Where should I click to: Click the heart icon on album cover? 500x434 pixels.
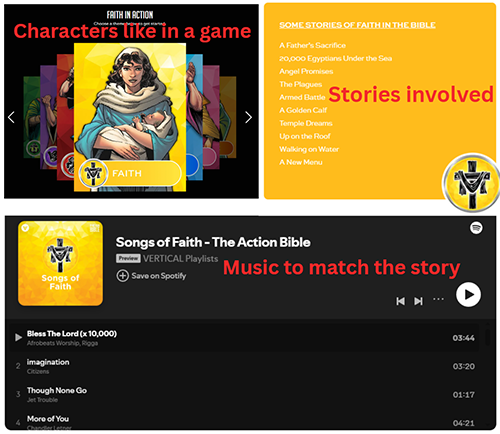tap(25, 228)
